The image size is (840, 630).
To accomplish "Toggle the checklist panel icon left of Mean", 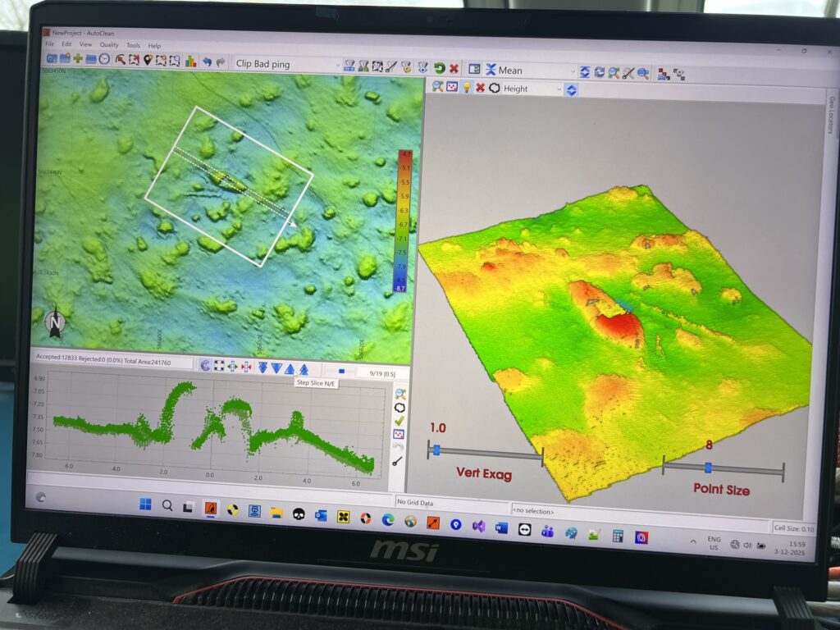I will [474, 70].
